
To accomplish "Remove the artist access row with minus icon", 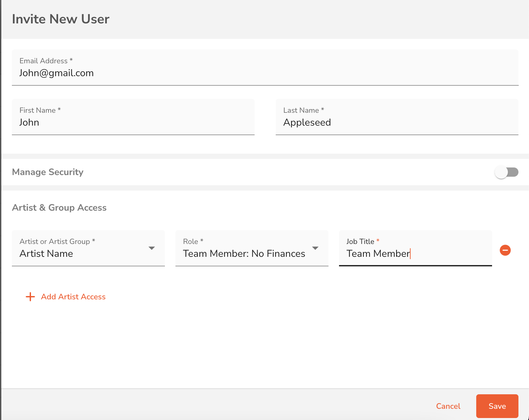I will click(505, 250).
